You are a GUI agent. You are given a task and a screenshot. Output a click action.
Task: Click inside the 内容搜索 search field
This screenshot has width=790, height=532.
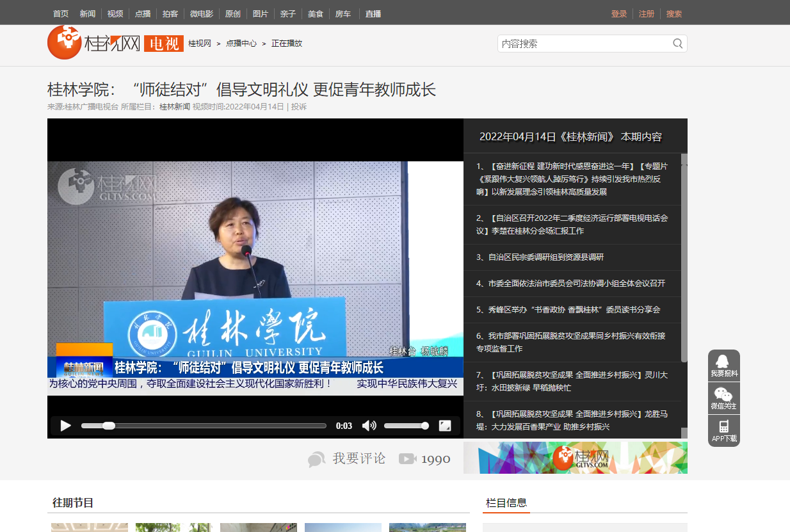(583, 44)
